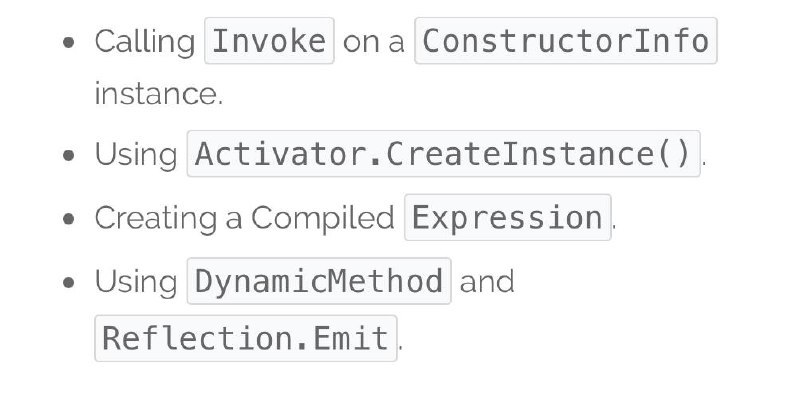Click the DynamicMethod code snippet

(319, 281)
